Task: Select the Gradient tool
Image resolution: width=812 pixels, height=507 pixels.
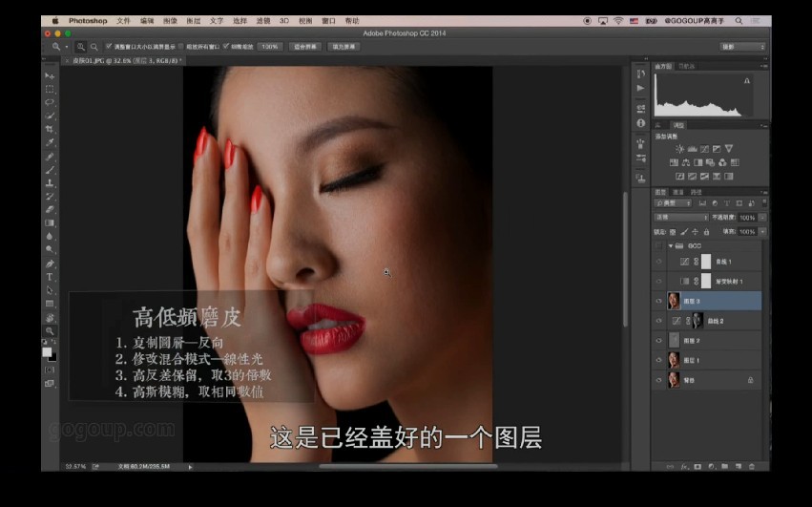Action: point(50,223)
